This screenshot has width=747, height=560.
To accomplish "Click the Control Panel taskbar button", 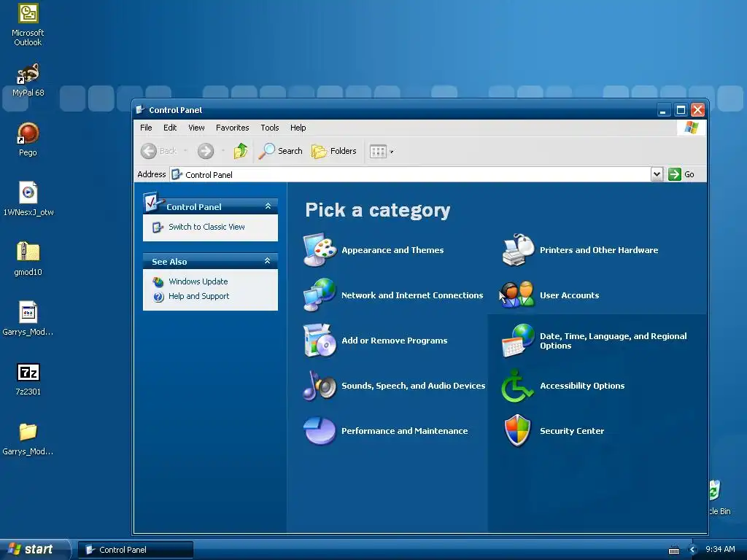I will pos(136,550).
